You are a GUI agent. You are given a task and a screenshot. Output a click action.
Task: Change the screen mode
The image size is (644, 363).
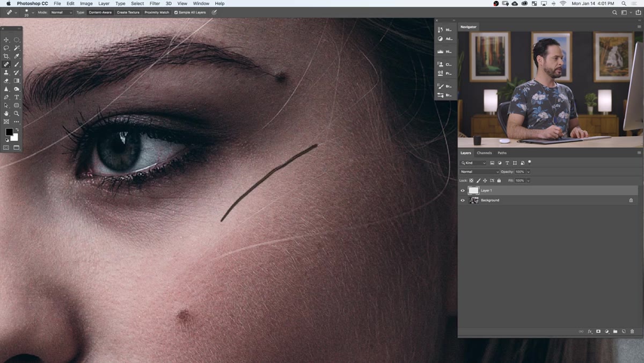(17, 147)
